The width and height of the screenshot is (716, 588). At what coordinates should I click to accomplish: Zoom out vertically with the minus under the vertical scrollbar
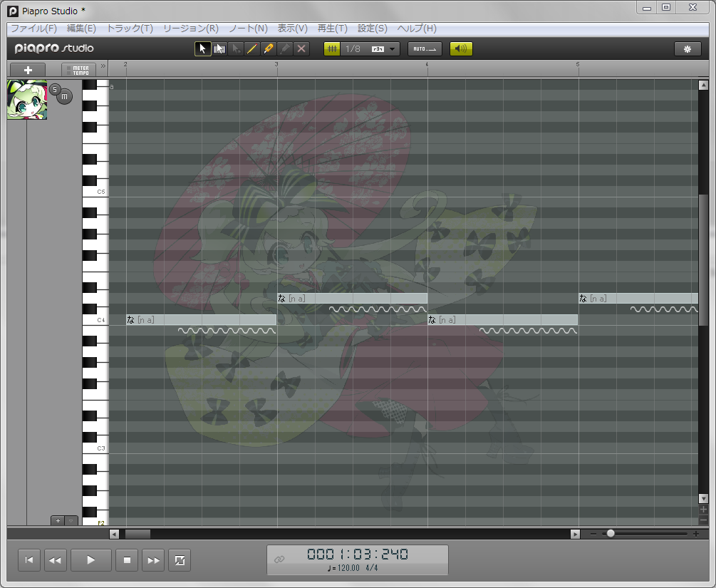tap(703, 520)
